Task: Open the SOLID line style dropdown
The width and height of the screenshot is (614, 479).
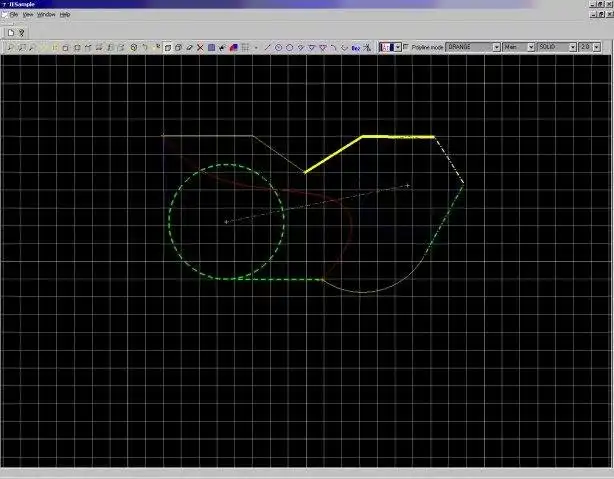Action: [572, 47]
